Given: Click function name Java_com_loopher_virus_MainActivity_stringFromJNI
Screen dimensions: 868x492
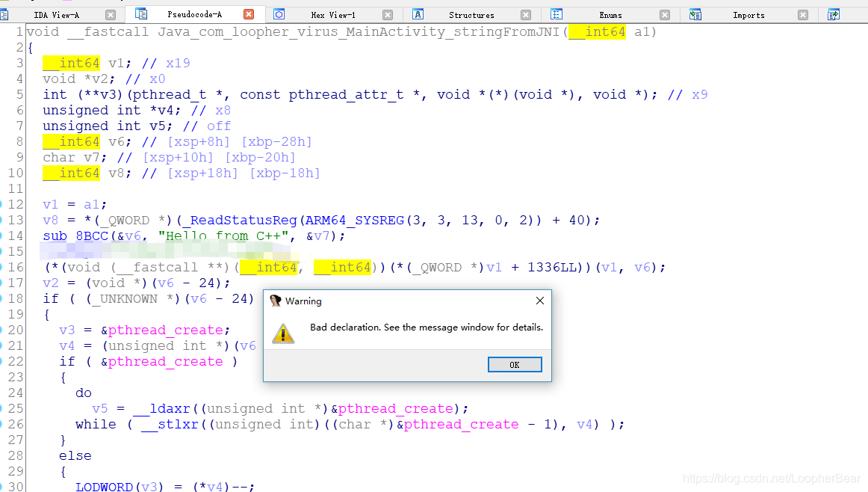Looking at the screenshot, I should (359, 32).
